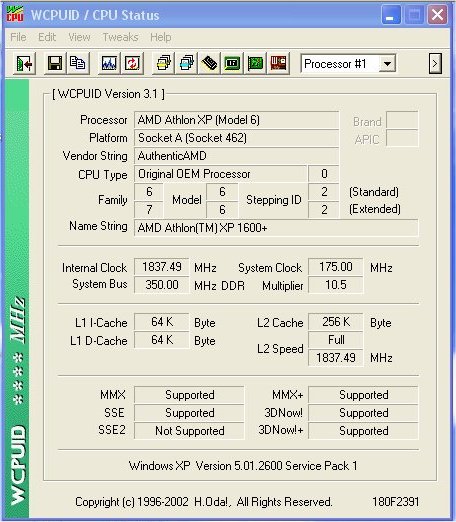The width and height of the screenshot is (456, 522).
Task: Click the toolbar overflow chevron arrow
Action: click(x=435, y=63)
